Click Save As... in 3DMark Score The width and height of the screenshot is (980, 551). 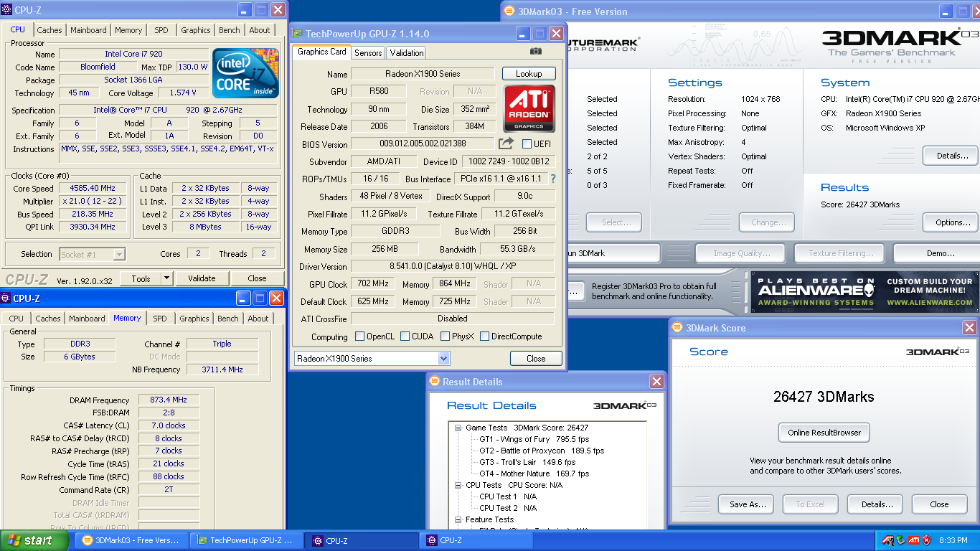746,504
